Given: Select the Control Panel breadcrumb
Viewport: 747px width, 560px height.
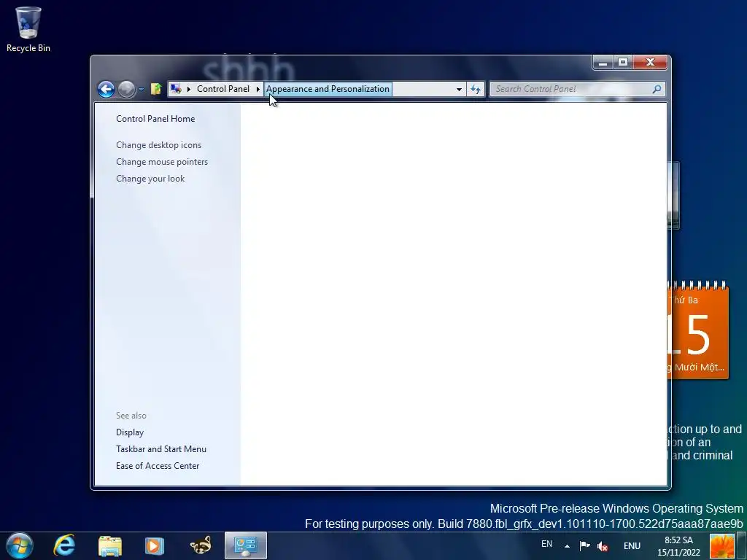Looking at the screenshot, I should [x=223, y=89].
